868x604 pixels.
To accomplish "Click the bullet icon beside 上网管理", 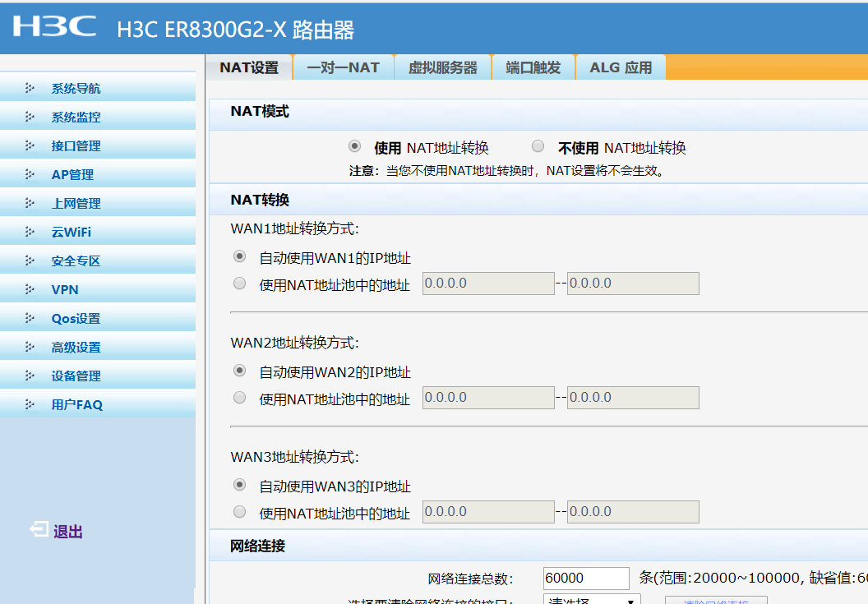I will [x=30, y=203].
